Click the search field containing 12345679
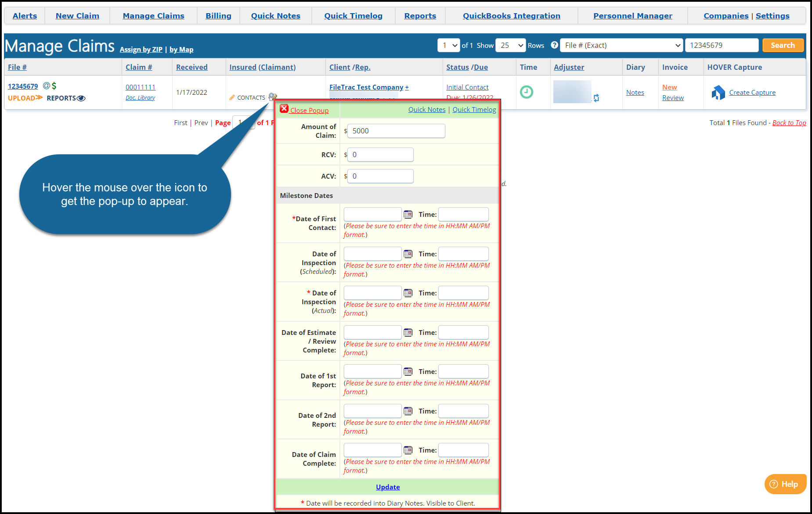 722,45
